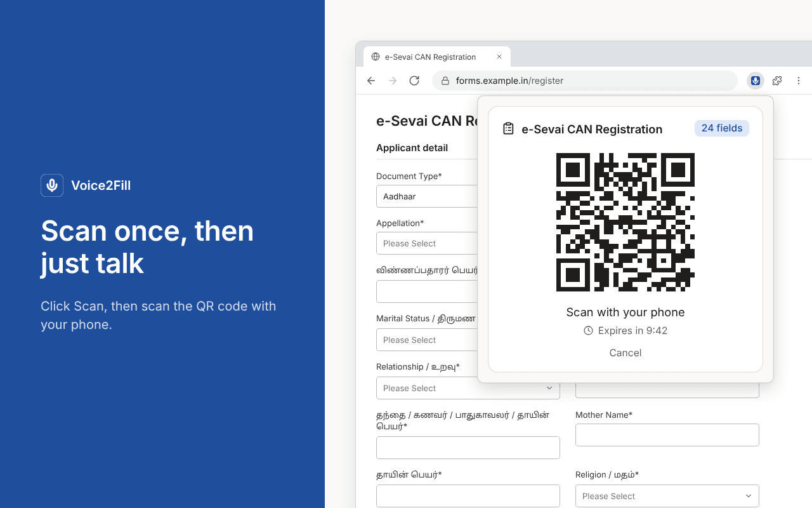The image size is (812, 508).
Task: Click the Mother Name input field
Action: [x=667, y=435]
